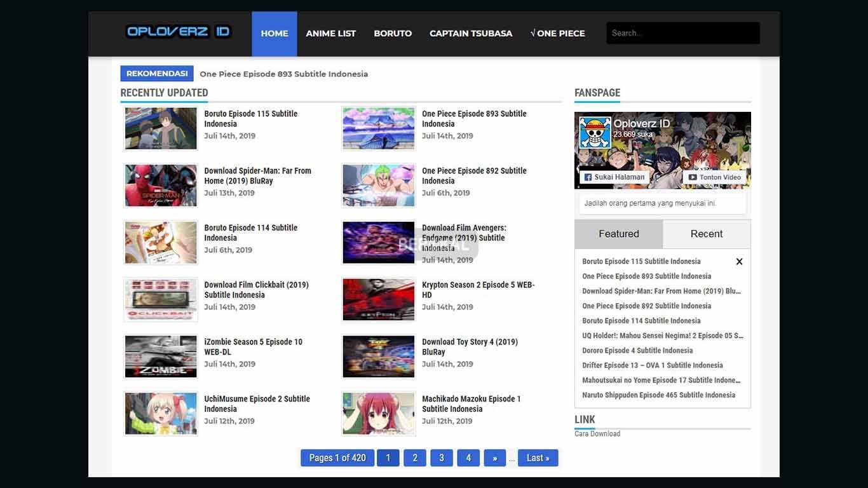Screen dimensions: 868x488
Task: Go to next page with » arrow
Action: click(x=494, y=457)
